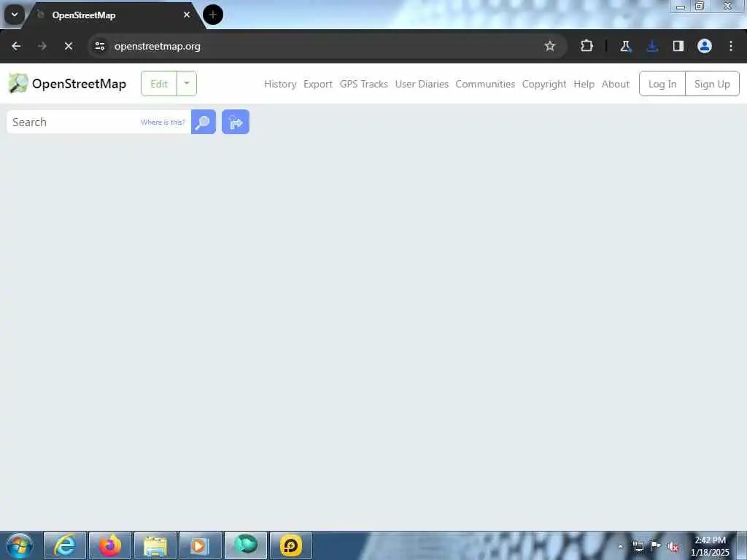Close the OpenStreetMap tab

187,15
